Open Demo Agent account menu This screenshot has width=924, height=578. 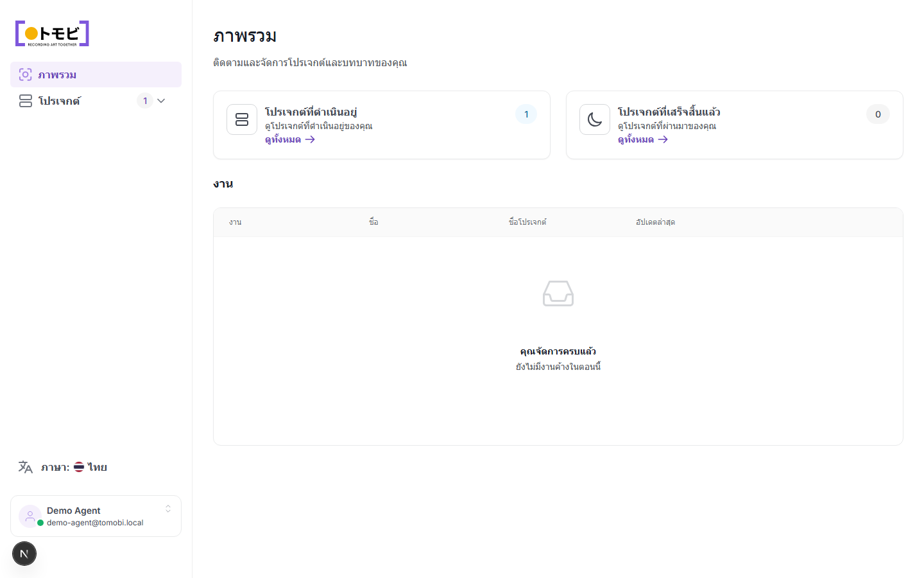click(96, 516)
